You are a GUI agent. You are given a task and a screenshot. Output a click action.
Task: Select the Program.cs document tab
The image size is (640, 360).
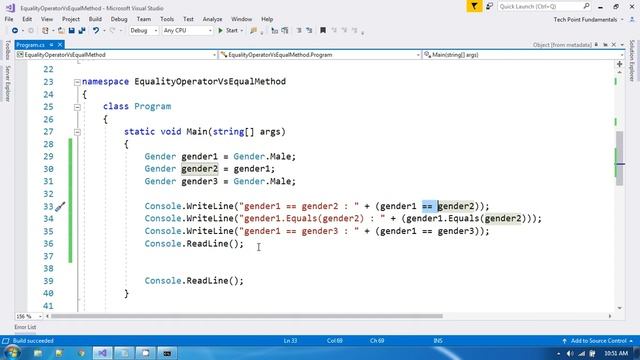tap(31, 45)
